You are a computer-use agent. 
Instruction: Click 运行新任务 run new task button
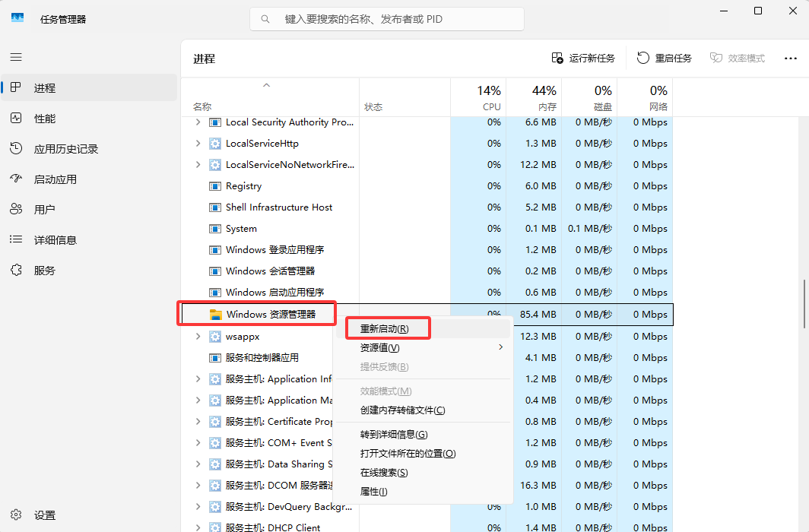point(583,59)
